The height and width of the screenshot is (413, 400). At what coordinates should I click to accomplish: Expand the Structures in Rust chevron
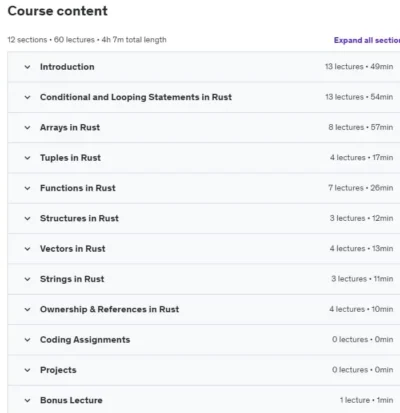coord(27,219)
